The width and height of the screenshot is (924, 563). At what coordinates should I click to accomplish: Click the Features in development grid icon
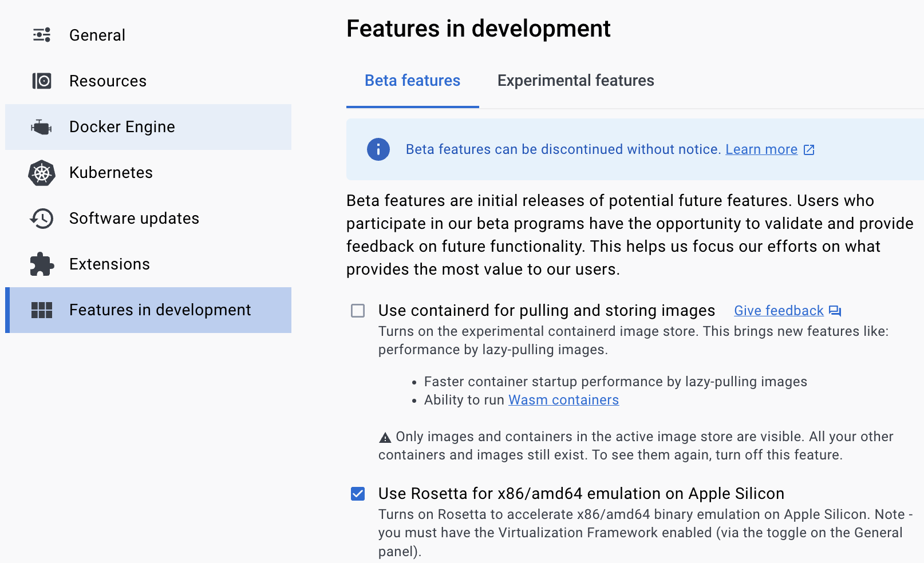pos(42,310)
